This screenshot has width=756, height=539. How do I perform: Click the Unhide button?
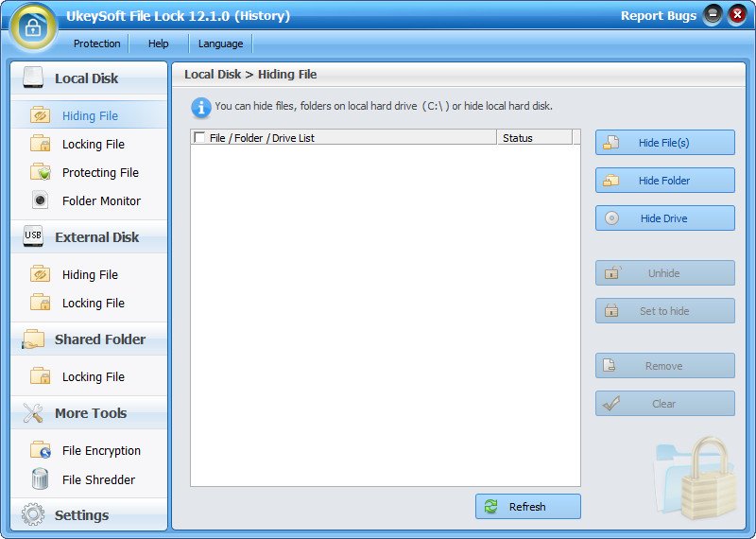tap(665, 273)
